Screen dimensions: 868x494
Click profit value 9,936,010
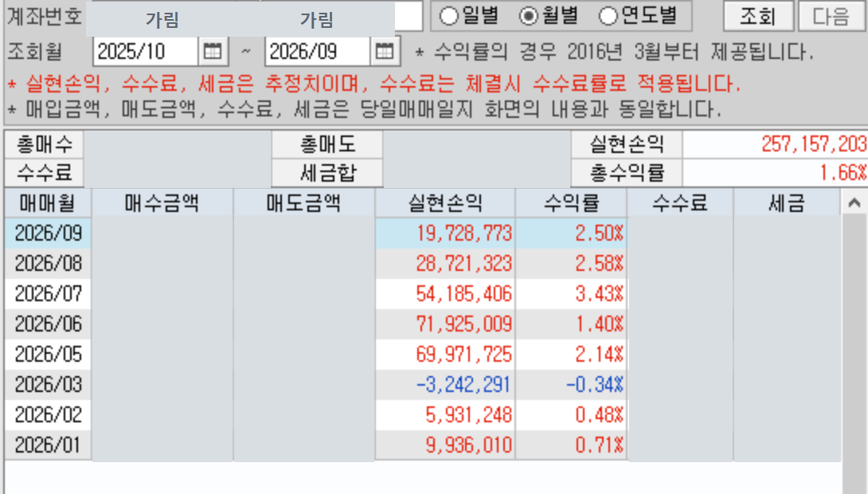(x=469, y=445)
